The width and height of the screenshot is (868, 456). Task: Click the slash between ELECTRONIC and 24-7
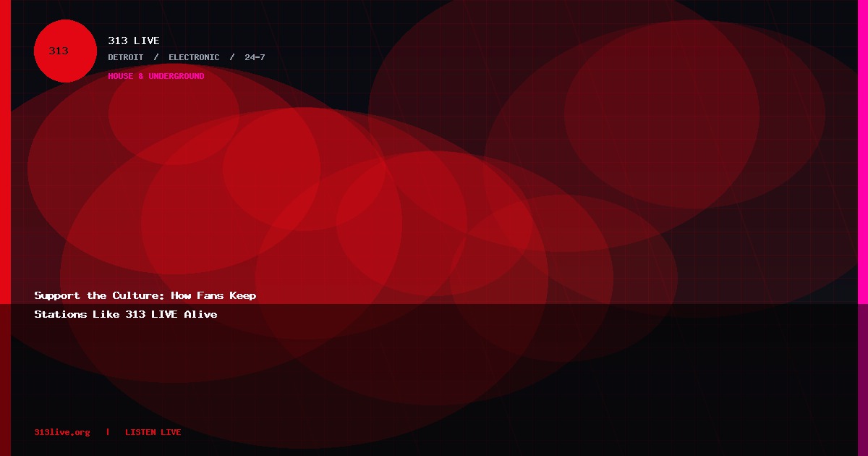(x=232, y=57)
